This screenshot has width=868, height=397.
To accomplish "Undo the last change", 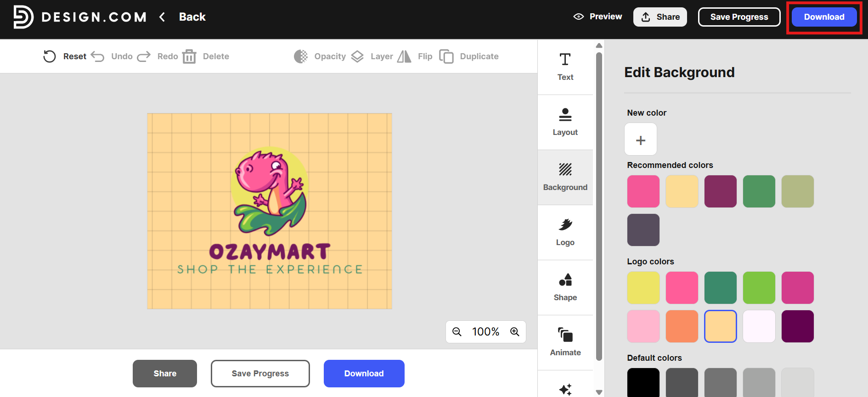I will coord(112,56).
